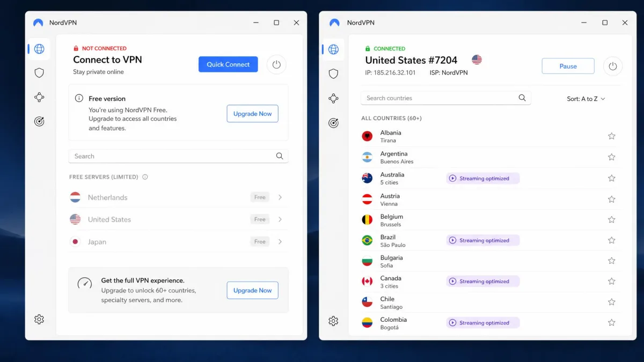Image resolution: width=644 pixels, height=362 pixels.
Task: Click the Colombia flag icon
Action: pos(367,323)
